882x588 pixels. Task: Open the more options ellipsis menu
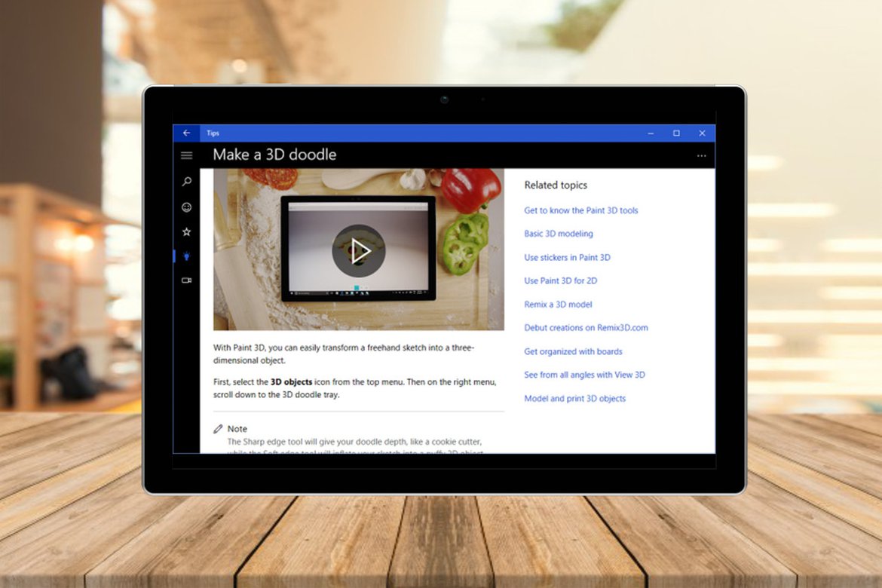(x=701, y=156)
